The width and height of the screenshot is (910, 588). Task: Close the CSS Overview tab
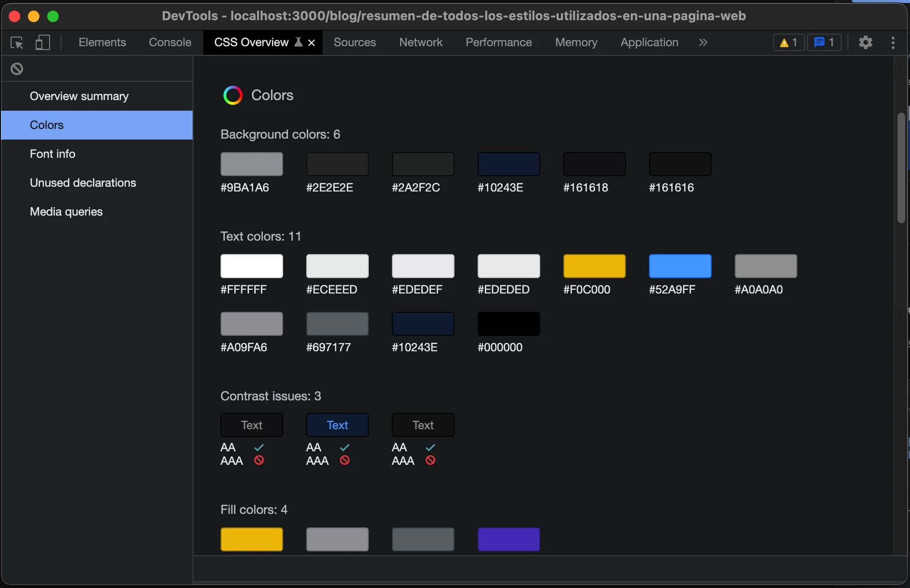[311, 42]
